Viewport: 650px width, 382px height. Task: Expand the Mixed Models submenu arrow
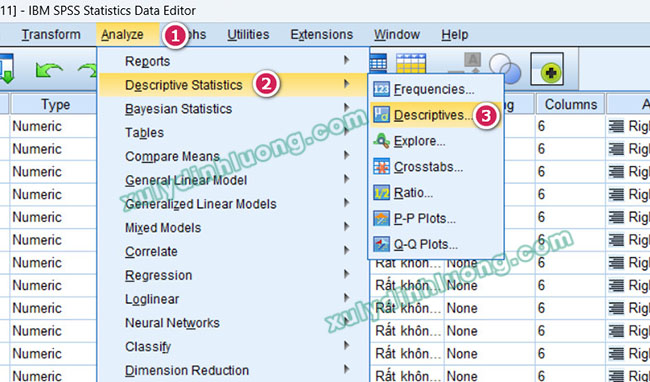tap(347, 227)
